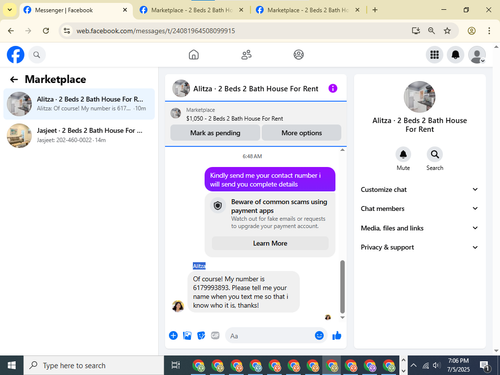The width and height of the screenshot is (500, 375).
Task: Open $1,050 listing link in chat header
Action: point(234,118)
